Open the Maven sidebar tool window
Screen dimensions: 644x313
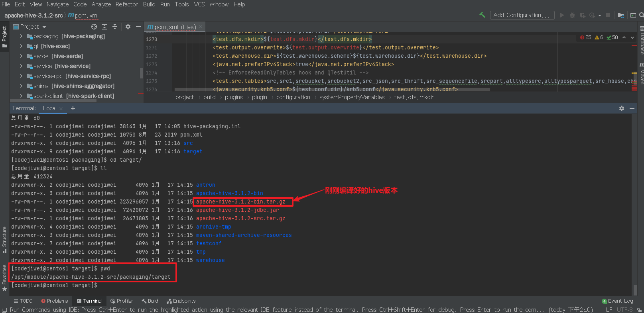pos(641,74)
